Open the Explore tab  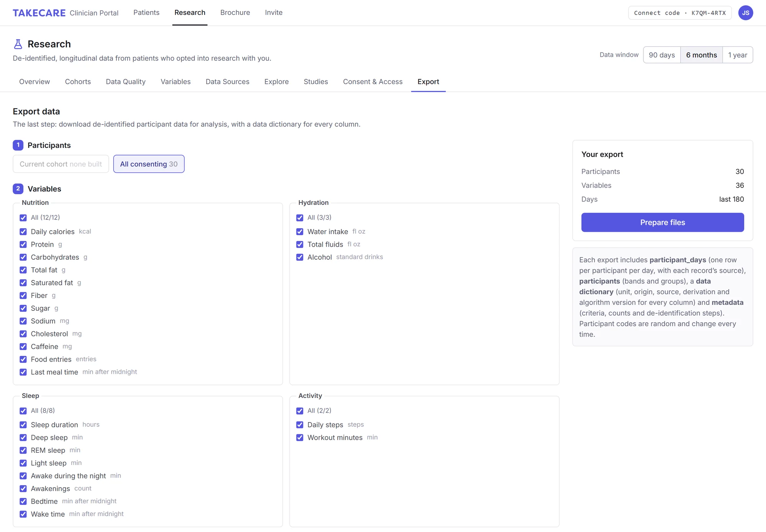tap(277, 82)
